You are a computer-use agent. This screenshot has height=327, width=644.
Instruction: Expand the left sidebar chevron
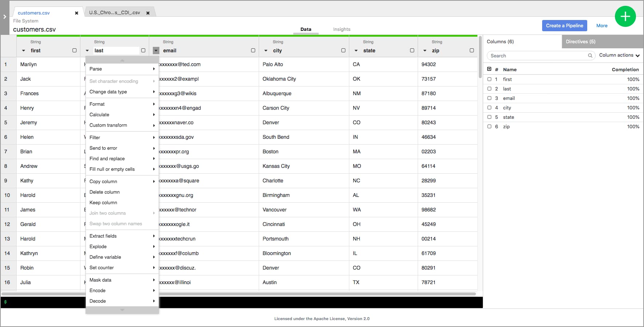pyautogui.click(x=5, y=17)
